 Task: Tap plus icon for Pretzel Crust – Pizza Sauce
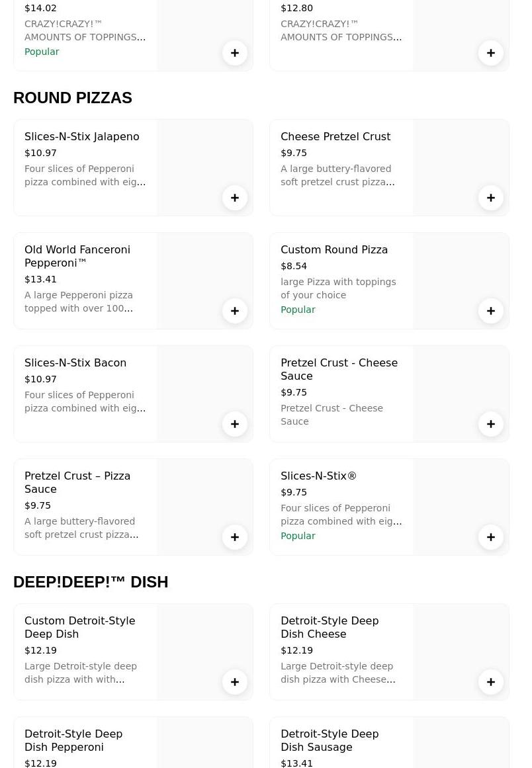coord(235,537)
